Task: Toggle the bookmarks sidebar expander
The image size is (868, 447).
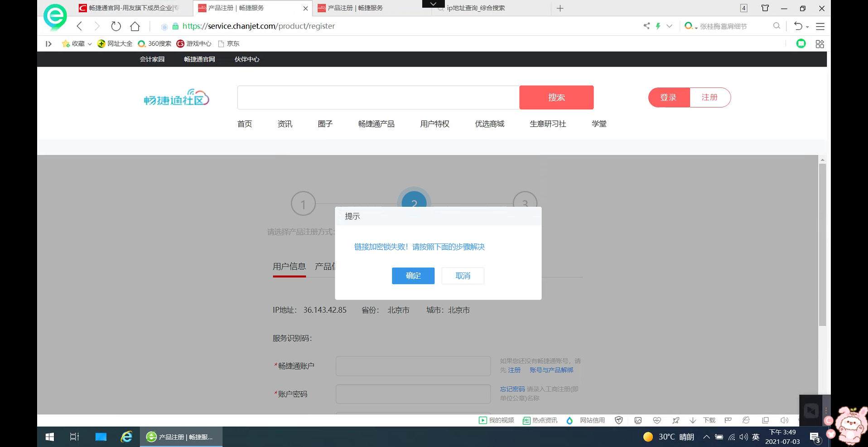Action: [48, 44]
